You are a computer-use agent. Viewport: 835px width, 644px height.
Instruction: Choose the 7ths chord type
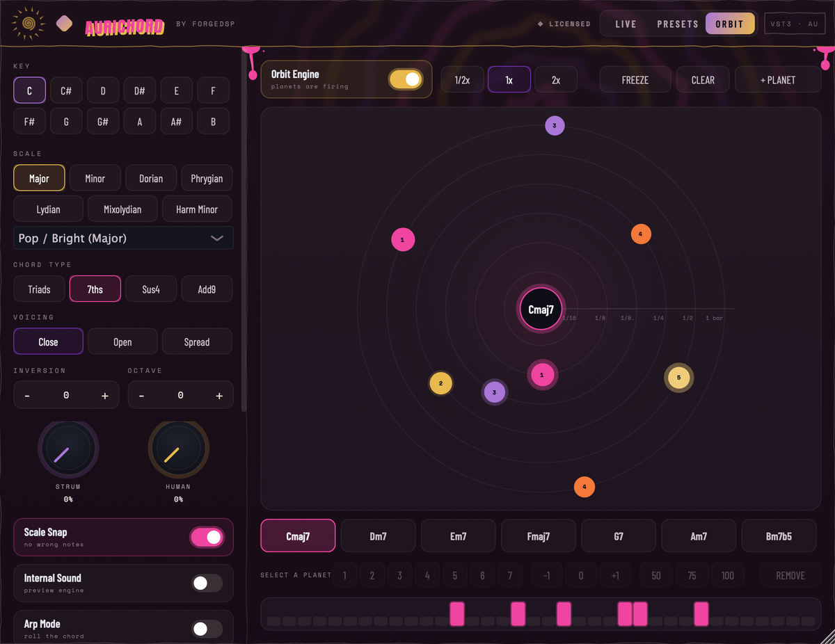point(95,289)
